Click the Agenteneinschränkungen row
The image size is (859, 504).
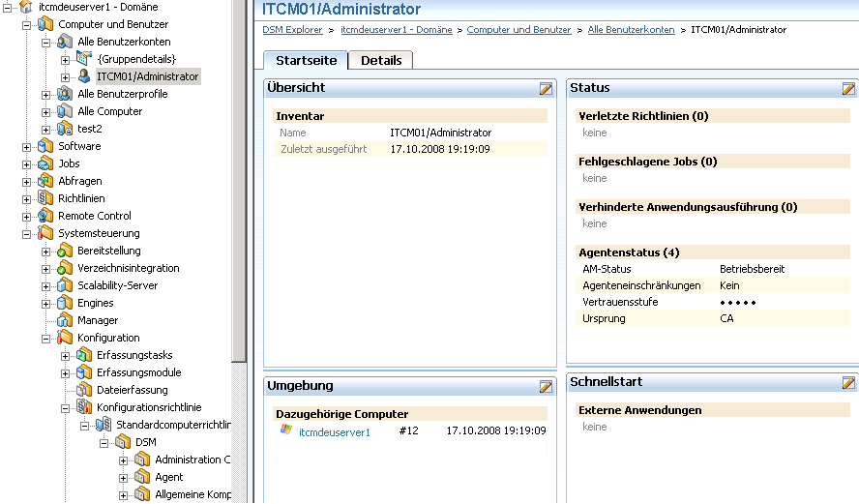coord(713,285)
